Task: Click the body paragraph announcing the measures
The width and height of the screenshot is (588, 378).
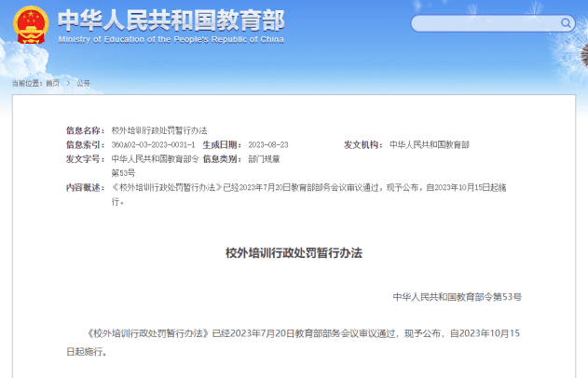Action: tap(293, 343)
